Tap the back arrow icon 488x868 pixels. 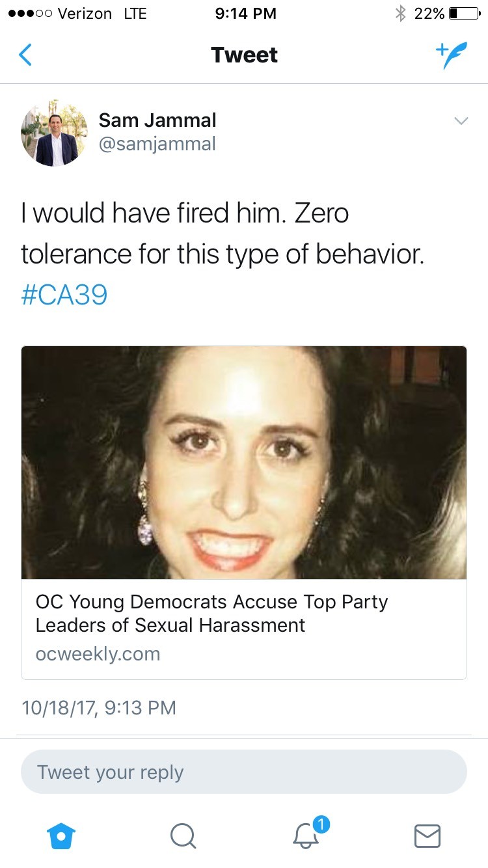tap(25, 55)
